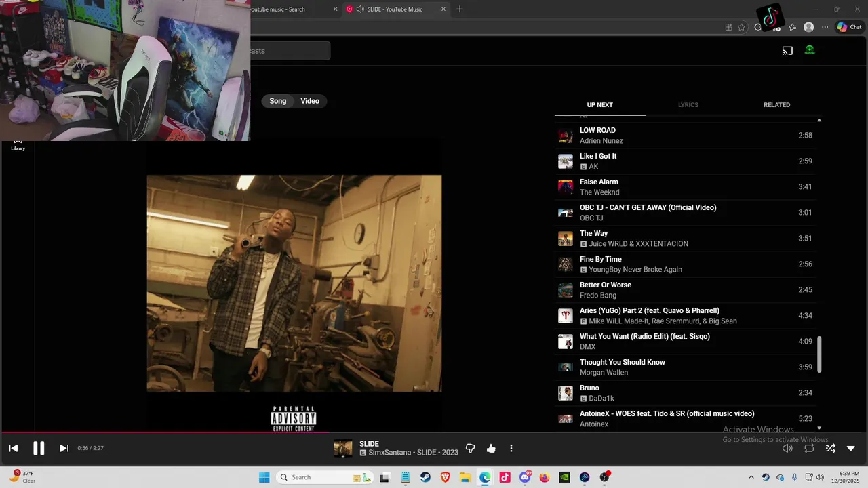
Task: Open the RELATED tab
Action: coord(776,105)
